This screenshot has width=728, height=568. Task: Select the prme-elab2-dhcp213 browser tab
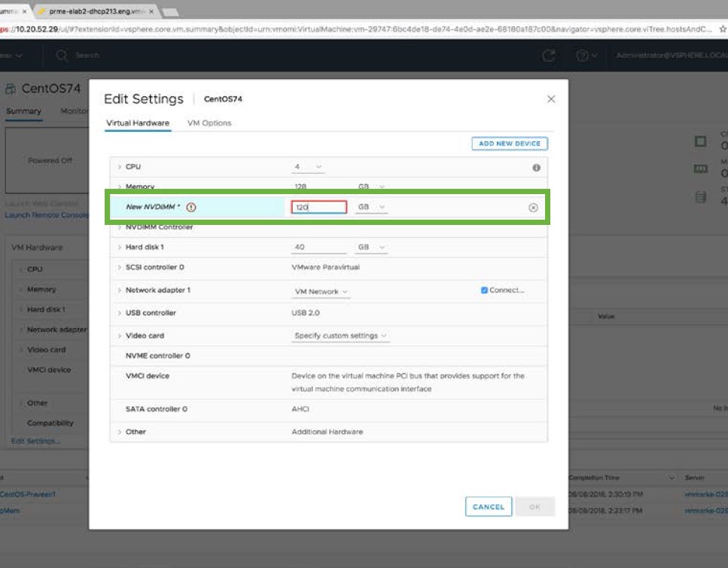tap(96, 11)
